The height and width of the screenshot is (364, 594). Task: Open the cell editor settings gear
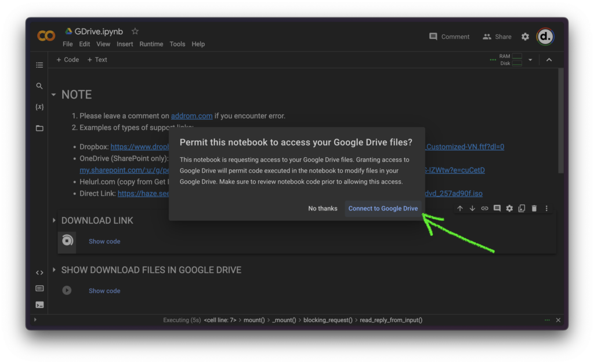(509, 209)
